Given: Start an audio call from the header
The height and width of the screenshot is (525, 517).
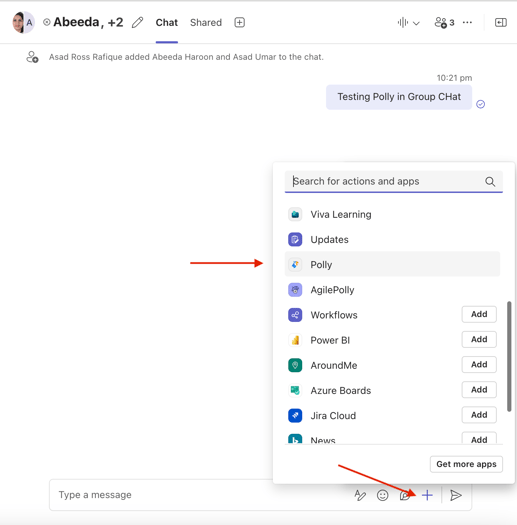Looking at the screenshot, I should coord(402,22).
